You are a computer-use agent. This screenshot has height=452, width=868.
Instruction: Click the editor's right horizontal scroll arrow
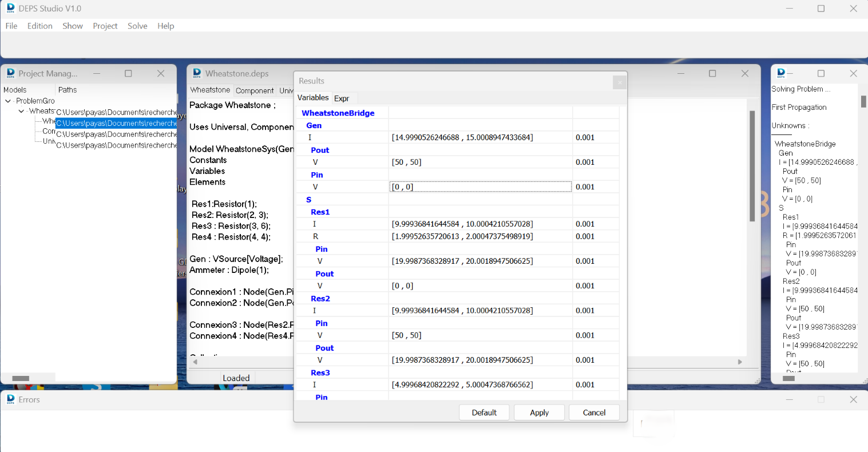click(x=740, y=362)
